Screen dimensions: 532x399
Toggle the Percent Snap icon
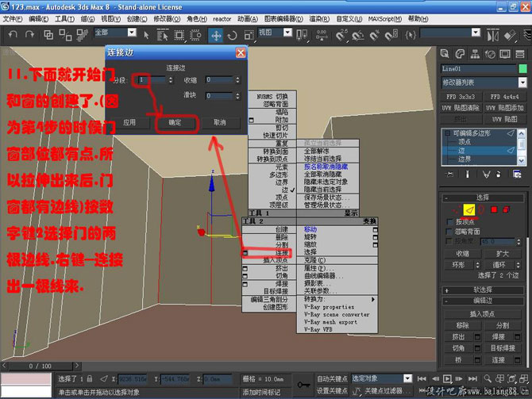[x=374, y=35]
